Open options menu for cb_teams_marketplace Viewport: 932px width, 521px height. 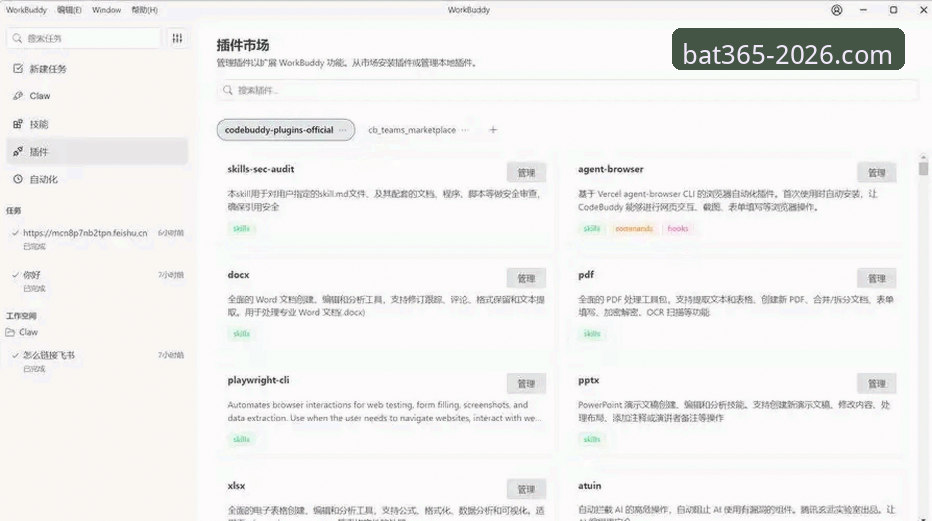[x=465, y=130]
